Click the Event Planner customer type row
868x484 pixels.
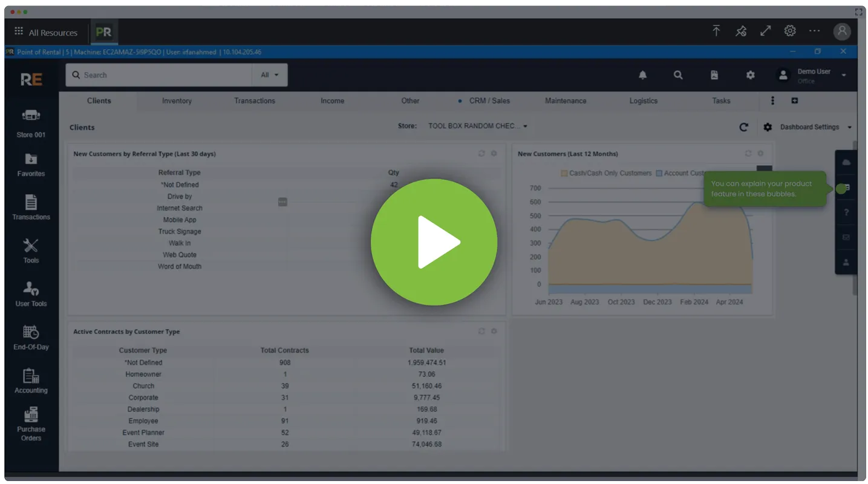click(x=287, y=433)
